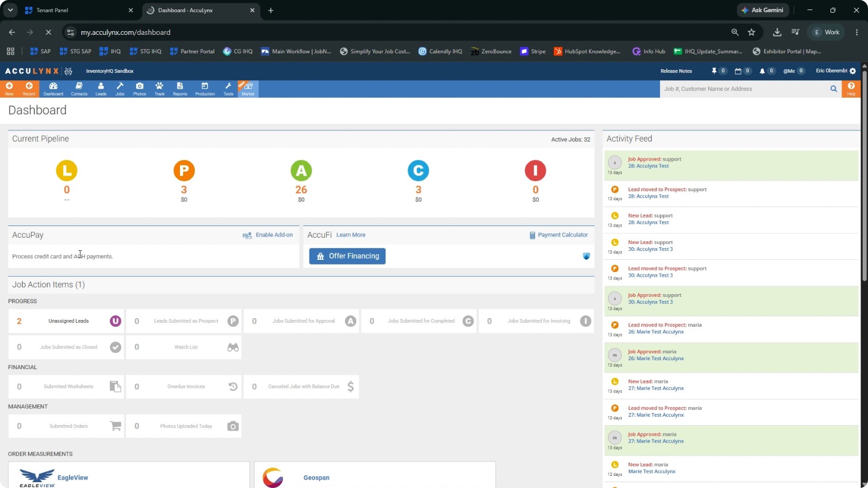The height and width of the screenshot is (488, 868).
Task: Open the Recent jobs toolbar icon
Action: (x=29, y=89)
